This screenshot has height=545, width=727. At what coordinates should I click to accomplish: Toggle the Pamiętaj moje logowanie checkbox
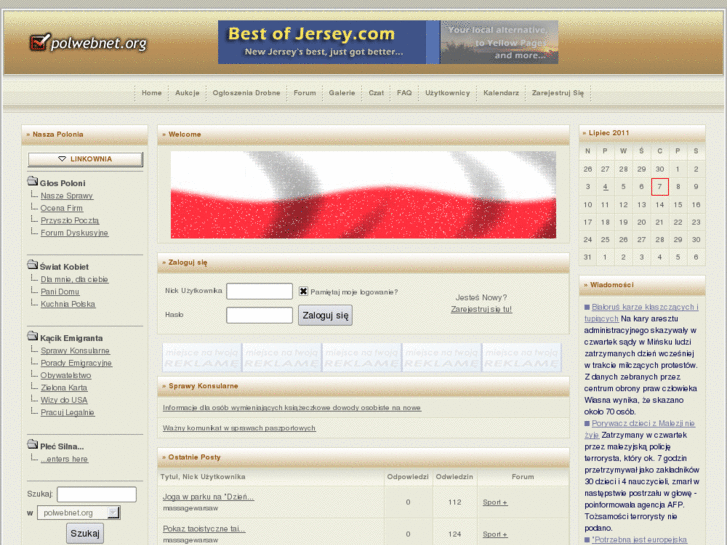[x=303, y=291]
